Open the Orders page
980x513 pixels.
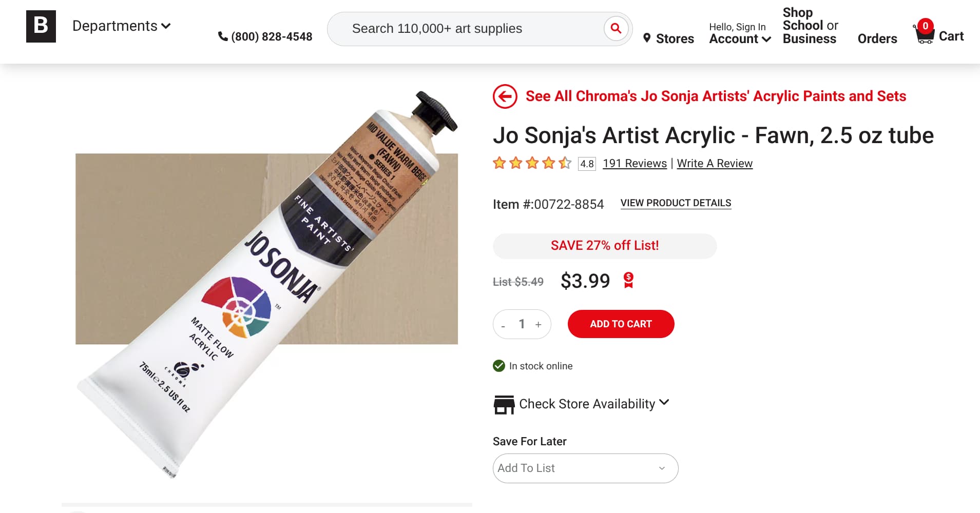tap(877, 38)
